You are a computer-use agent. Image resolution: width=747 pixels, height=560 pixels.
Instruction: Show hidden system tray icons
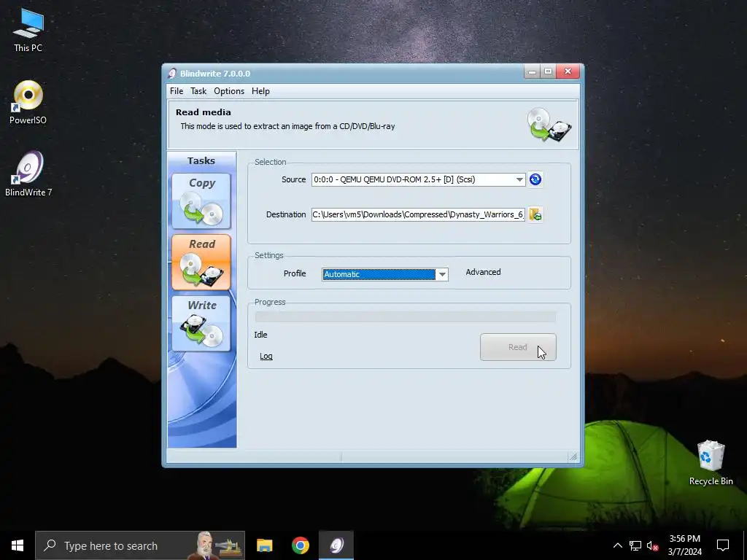pos(617,545)
